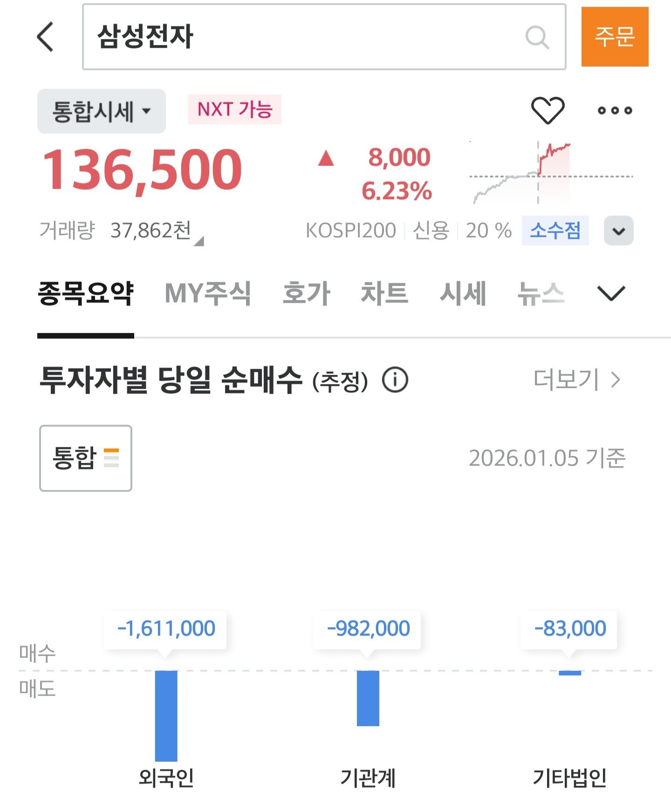Toggle the 소수점 fractional trading badge
This screenshot has height=812, width=671.
[555, 230]
